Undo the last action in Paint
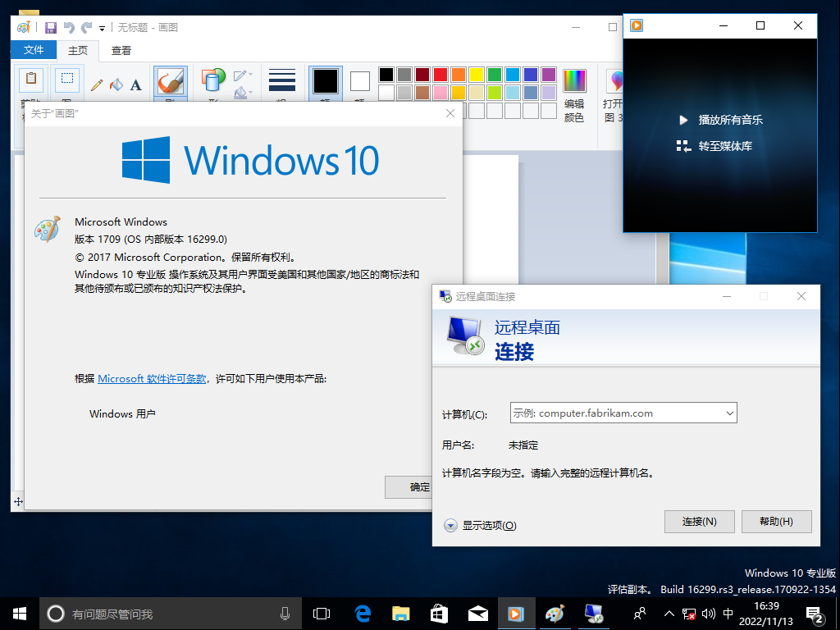 [x=69, y=27]
